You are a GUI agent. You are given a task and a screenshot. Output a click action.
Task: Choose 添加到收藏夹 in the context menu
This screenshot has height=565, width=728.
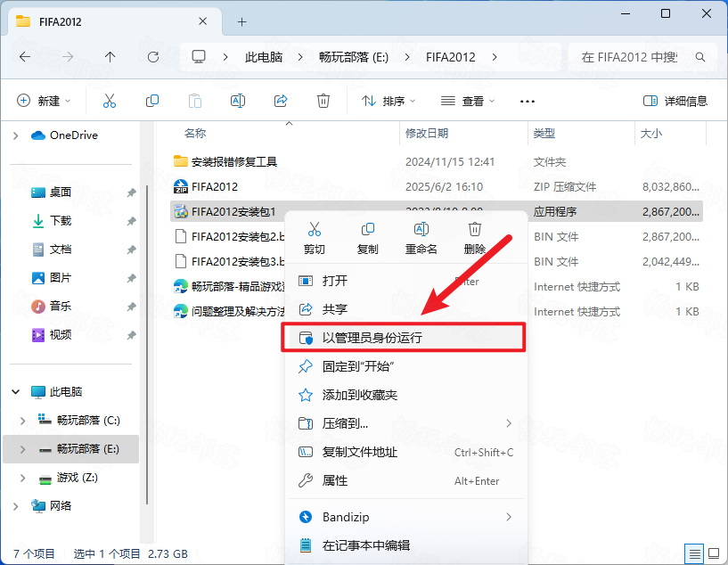click(x=406, y=395)
